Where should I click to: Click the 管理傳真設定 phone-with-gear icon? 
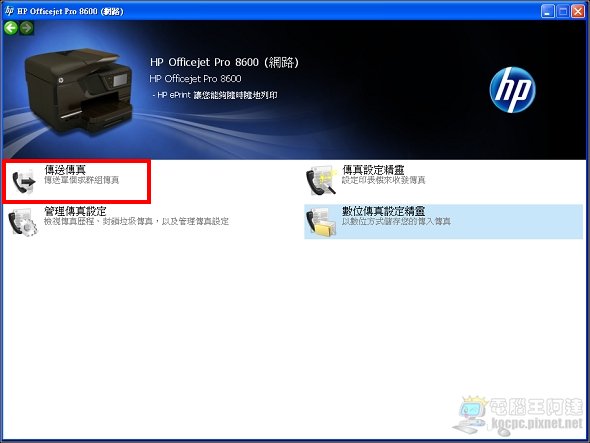pyautogui.click(x=23, y=222)
